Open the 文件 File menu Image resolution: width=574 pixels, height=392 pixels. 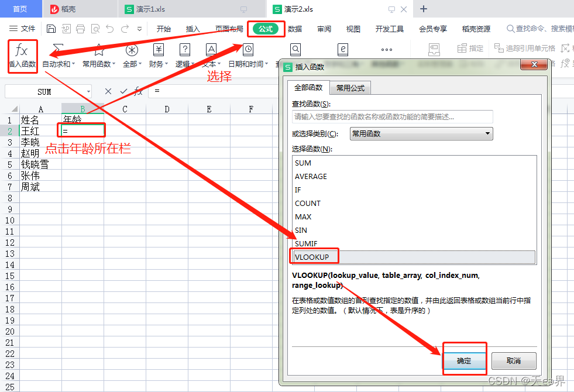coord(22,29)
